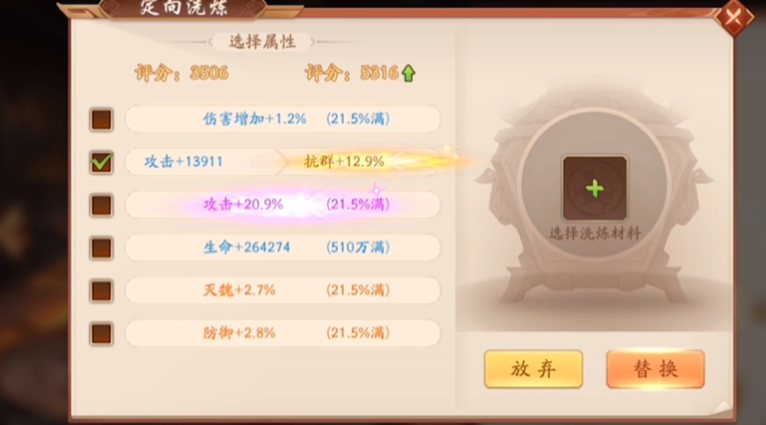Click the 评分：3506 score text
Viewport: 766px width, 425px height.
(182, 73)
